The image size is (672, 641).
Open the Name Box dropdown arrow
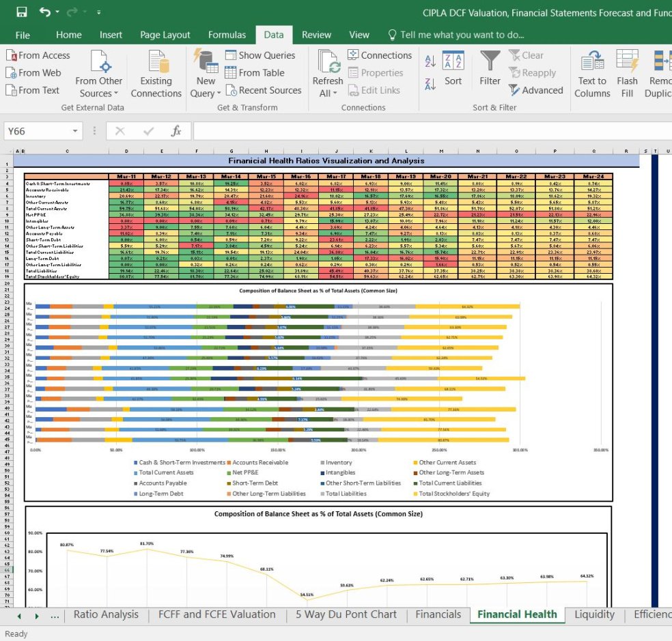click(75, 131)
